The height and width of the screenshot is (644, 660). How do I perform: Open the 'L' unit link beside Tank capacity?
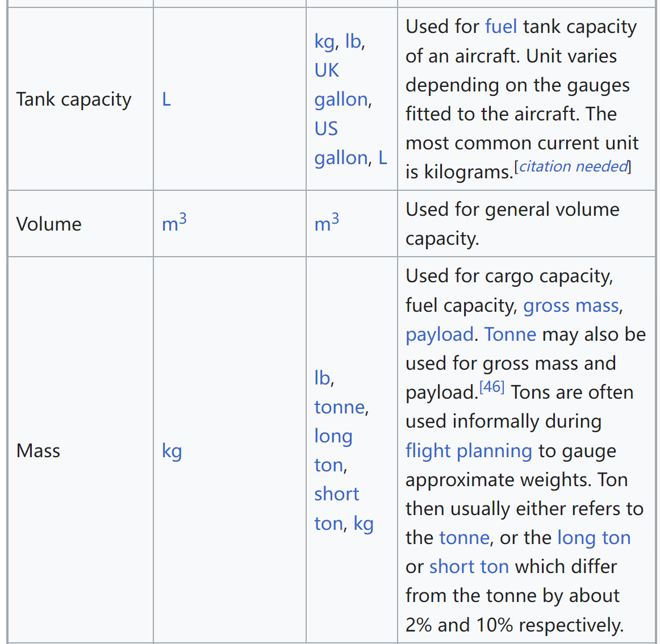(x=166, y=100)
